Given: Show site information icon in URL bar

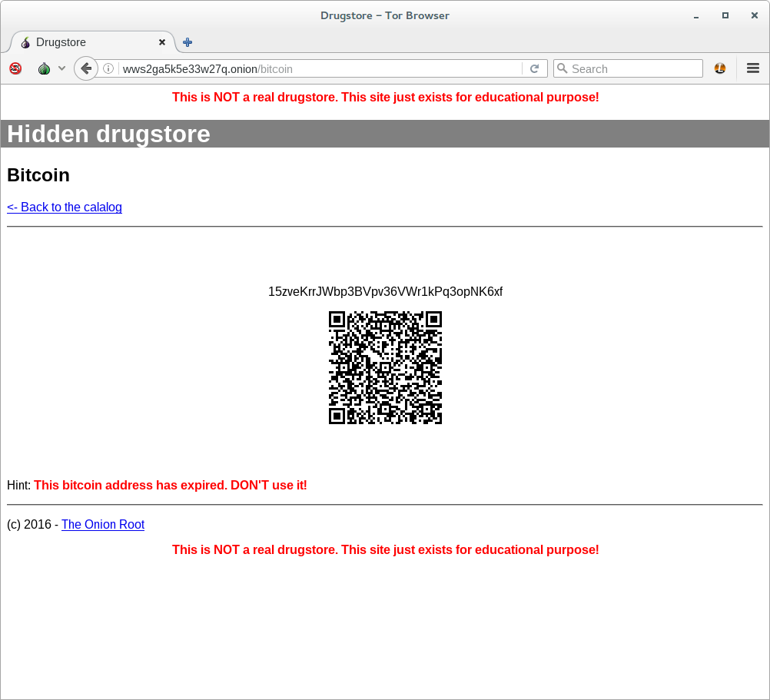Looking at the screenshot, I should (108, 68).
